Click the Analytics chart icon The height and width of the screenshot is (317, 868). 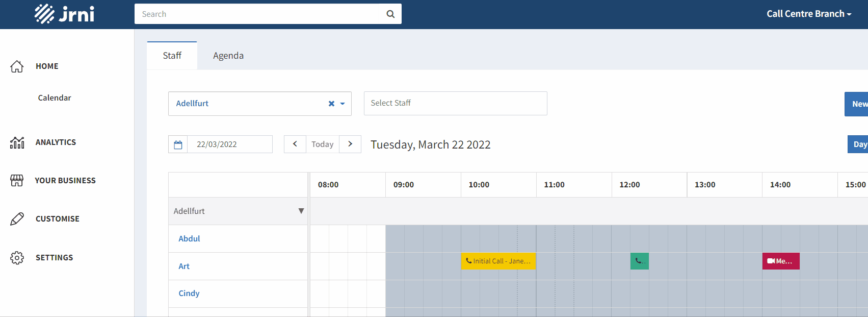click(17, 142)
